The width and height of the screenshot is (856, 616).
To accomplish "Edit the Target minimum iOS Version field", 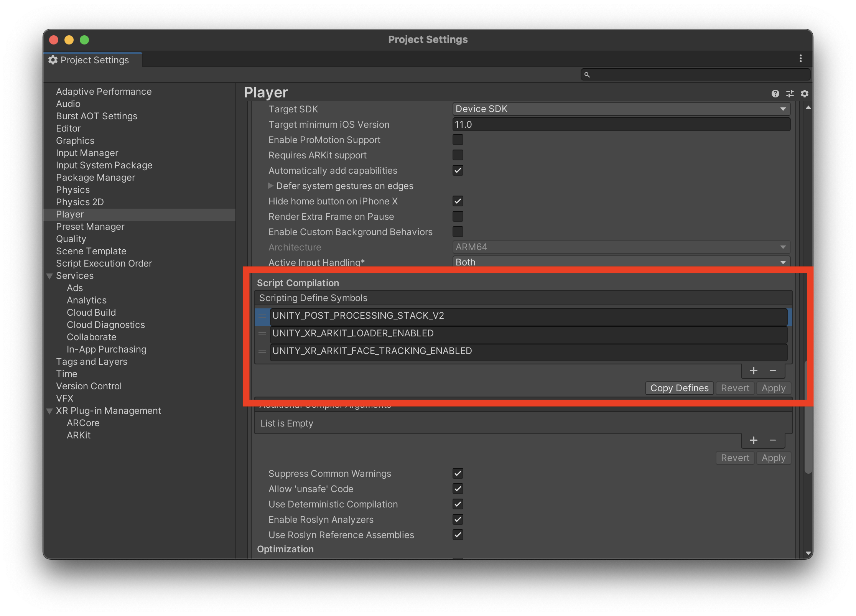I will 621,124.
